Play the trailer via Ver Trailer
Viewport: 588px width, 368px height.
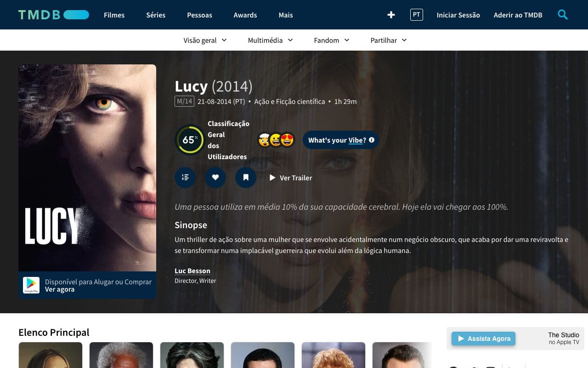click(x=291, y=178)
